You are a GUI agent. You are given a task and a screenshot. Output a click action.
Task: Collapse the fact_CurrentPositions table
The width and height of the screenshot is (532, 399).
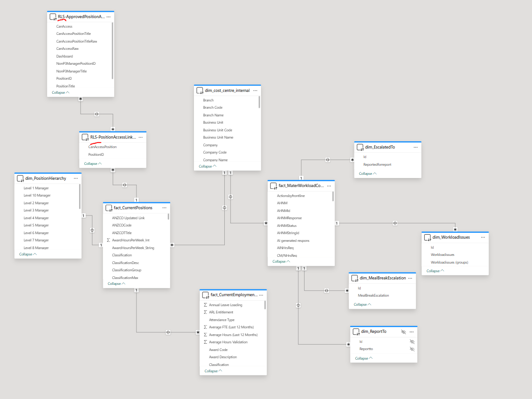(x=116, y=284)
